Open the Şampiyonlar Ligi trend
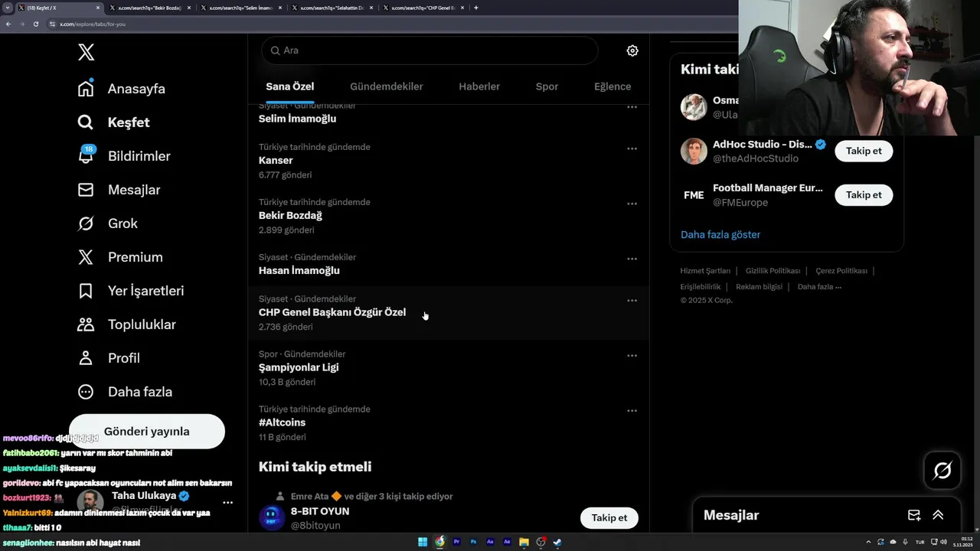 coord(449,368)
